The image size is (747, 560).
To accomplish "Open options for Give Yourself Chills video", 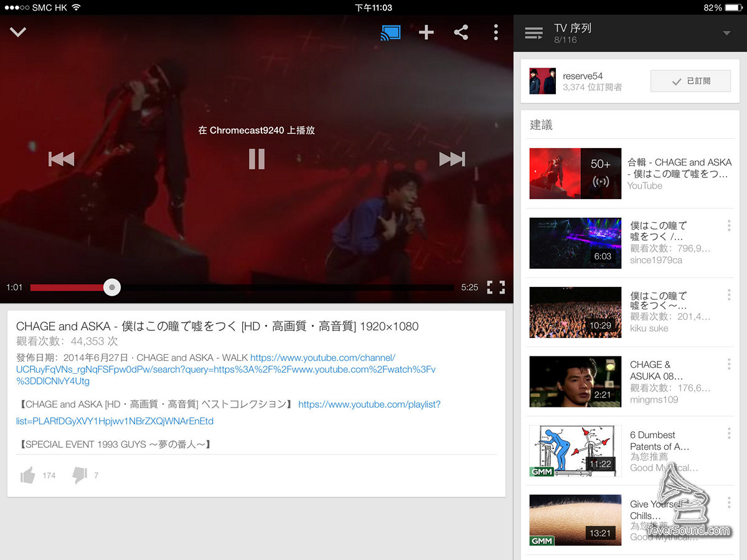I will (x=729, y=503).
